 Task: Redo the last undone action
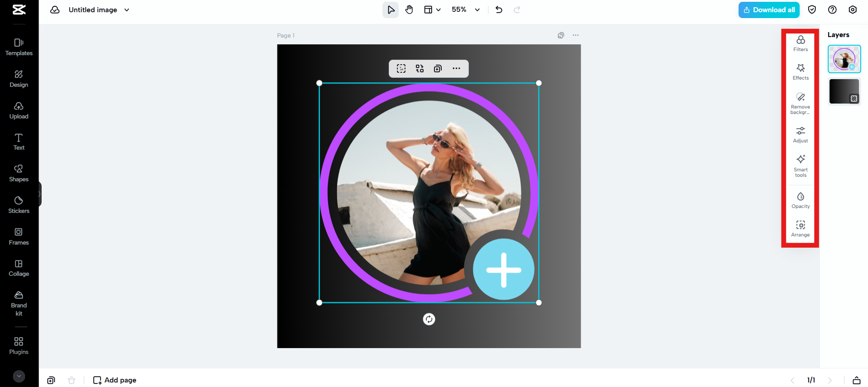[517, 9]
